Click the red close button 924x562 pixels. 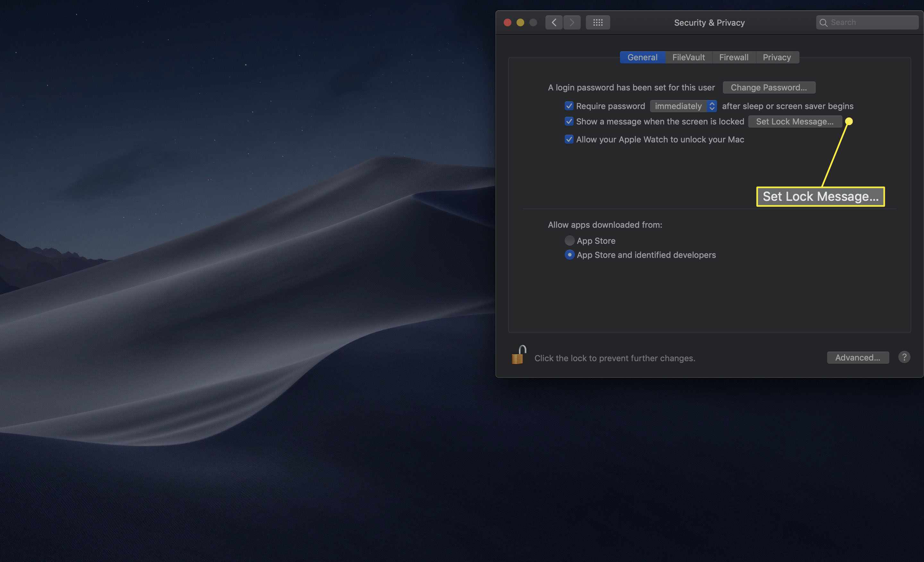click(x=508, y=22)
